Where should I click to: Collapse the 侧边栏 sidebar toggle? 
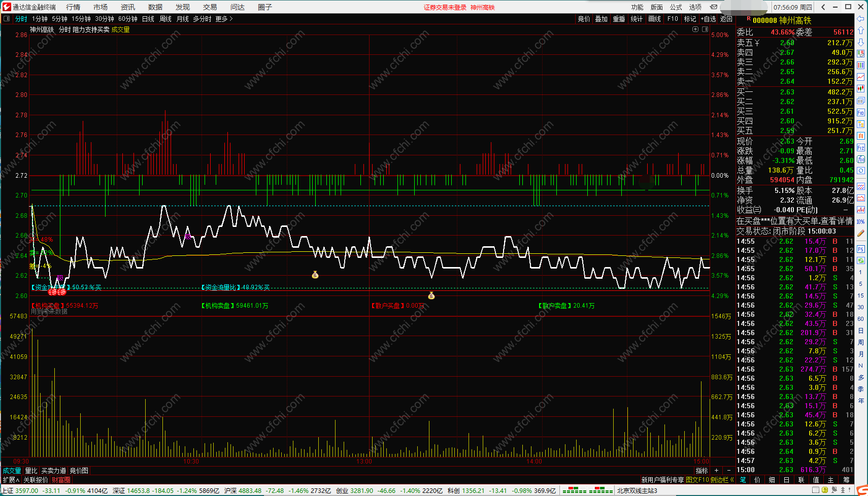[x=722, y=480]
